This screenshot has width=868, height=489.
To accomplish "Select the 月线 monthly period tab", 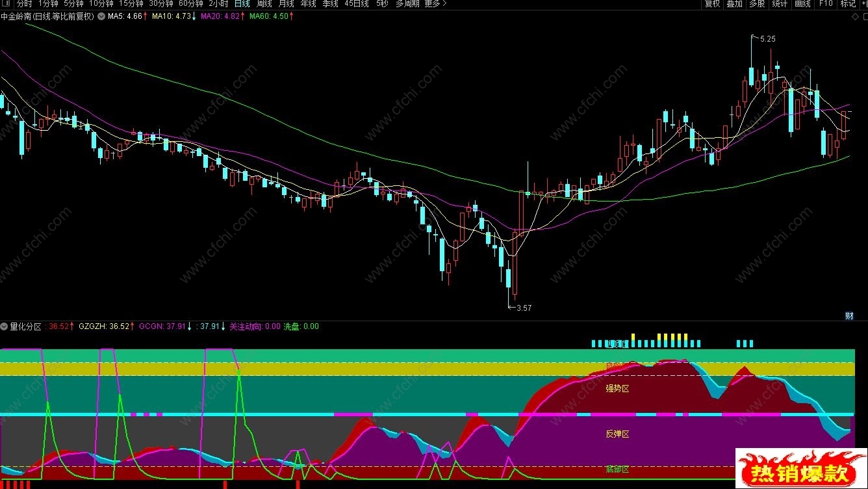I will pyautogui.click(x=286, y=4).
